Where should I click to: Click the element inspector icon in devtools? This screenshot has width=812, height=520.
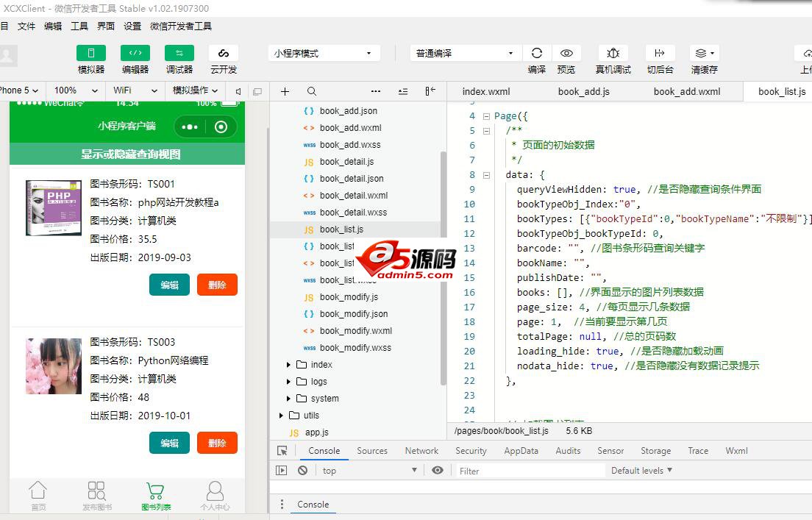pos(282,451)
